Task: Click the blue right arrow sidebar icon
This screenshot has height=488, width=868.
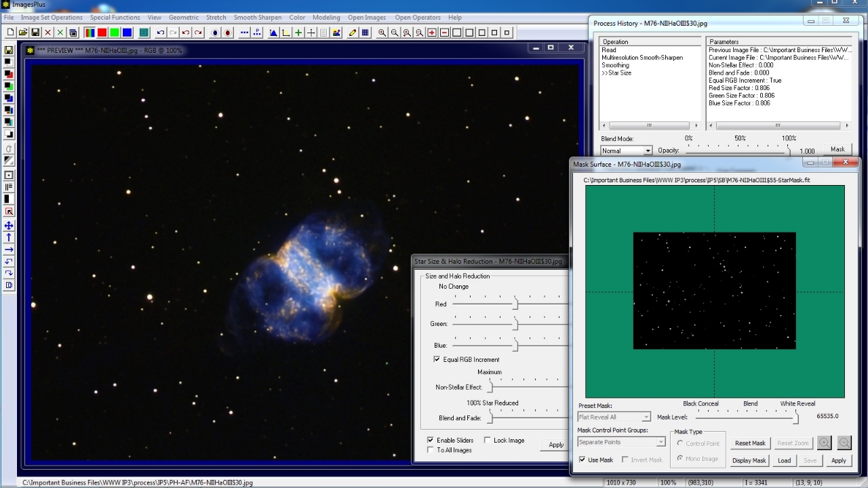Action: coord(9,249)
